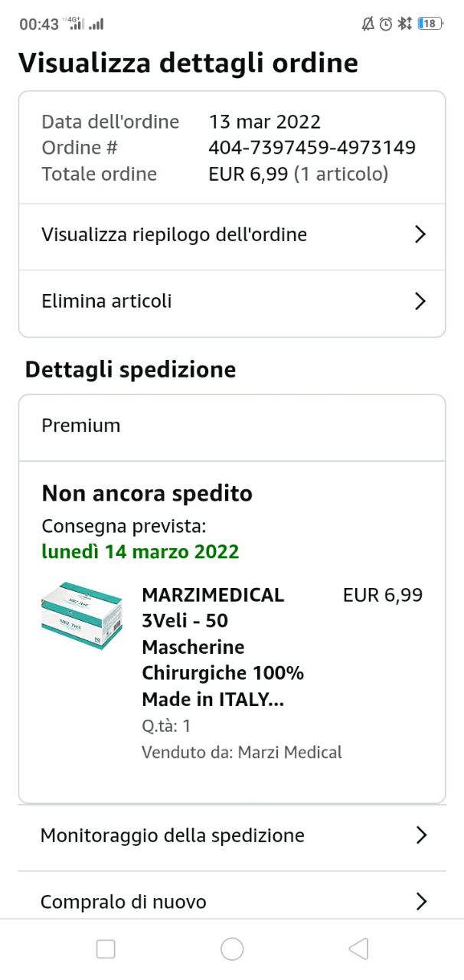Open Visualizza riepilogo dell'ordine row
Viewport: 464px width, 980px height.
click(x=175, y=234)
